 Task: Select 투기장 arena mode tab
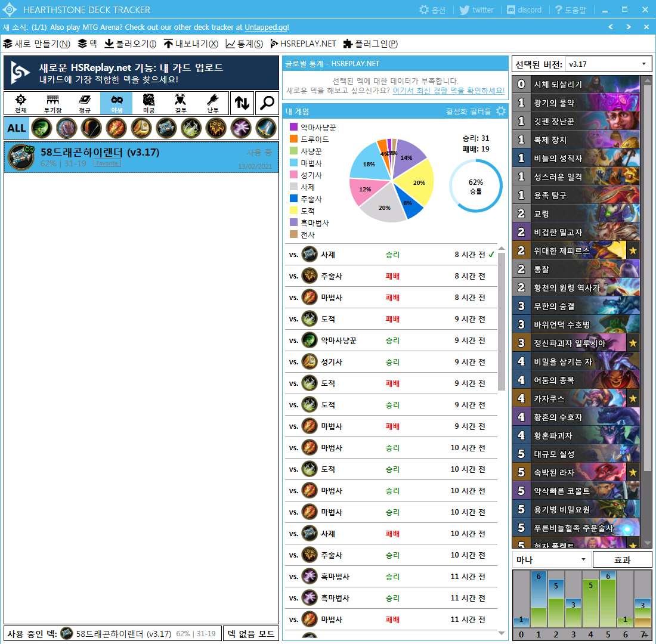pos(52,103)
